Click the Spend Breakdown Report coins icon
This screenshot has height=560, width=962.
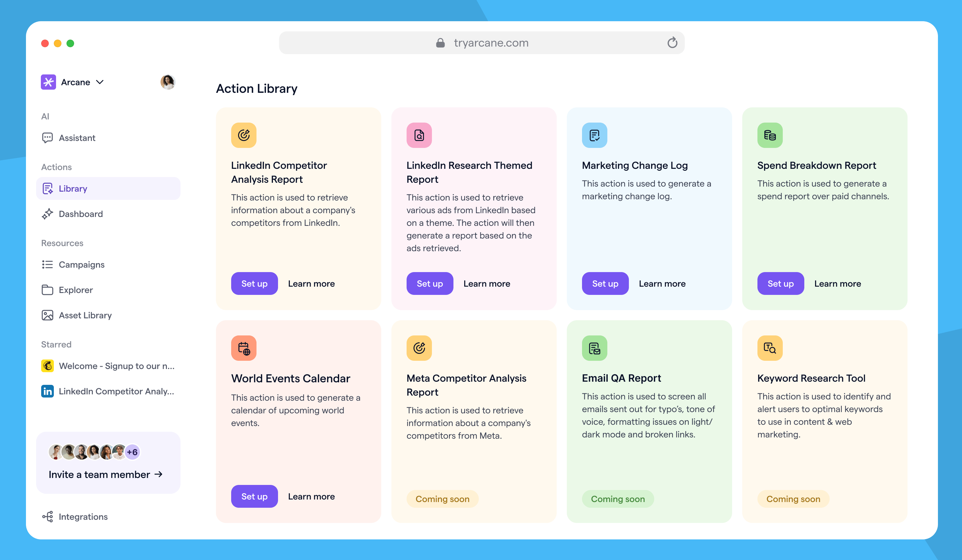769,135
